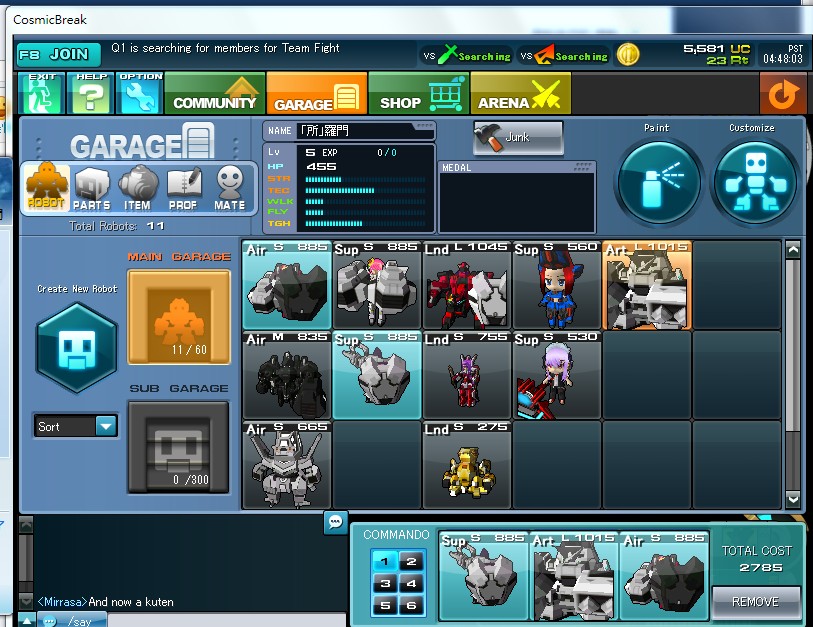Open the Shop tab

(x=419, y=93)
